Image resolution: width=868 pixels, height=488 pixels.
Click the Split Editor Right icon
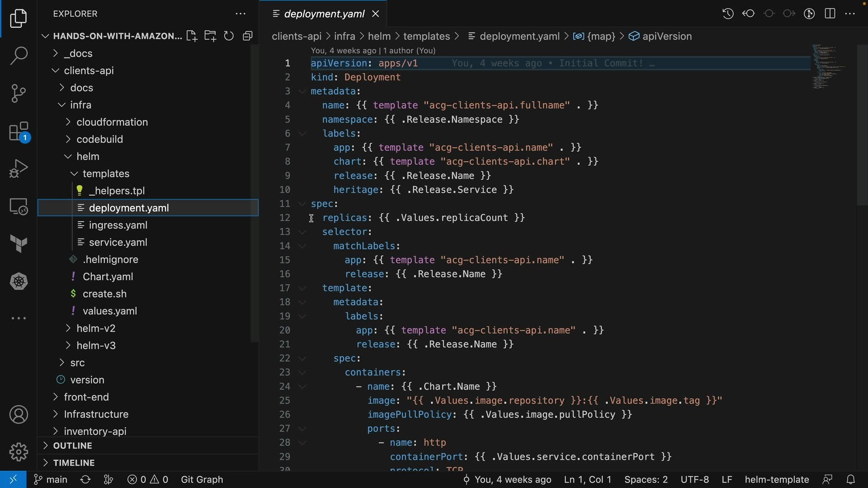tap(830, 14)
